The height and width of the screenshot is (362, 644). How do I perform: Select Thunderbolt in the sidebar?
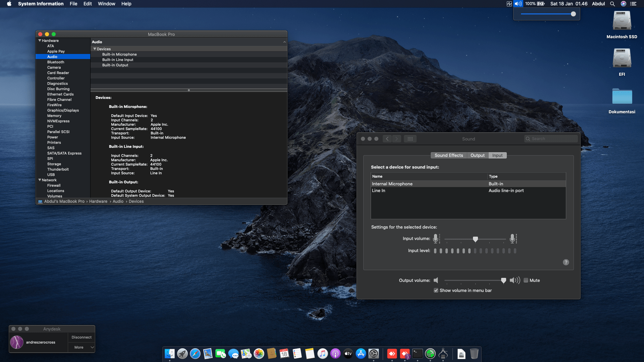(x=58, y=169)
